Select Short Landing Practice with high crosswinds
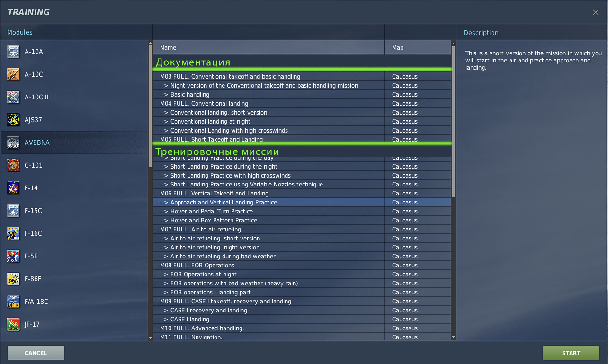608x364 pixels. point(302,175)
